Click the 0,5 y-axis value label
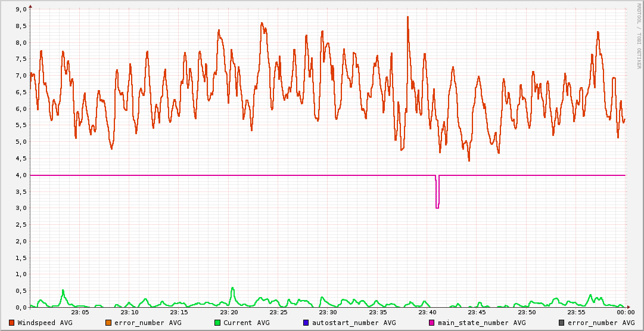This screenshot has height=331, width=644. click(x=20, y=291)
